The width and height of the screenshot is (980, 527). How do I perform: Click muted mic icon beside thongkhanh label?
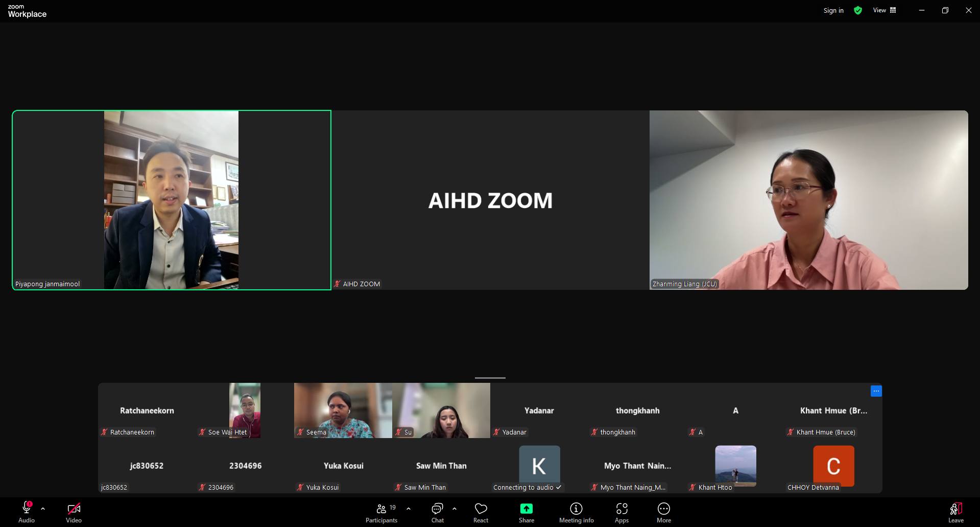coord(594,432)
